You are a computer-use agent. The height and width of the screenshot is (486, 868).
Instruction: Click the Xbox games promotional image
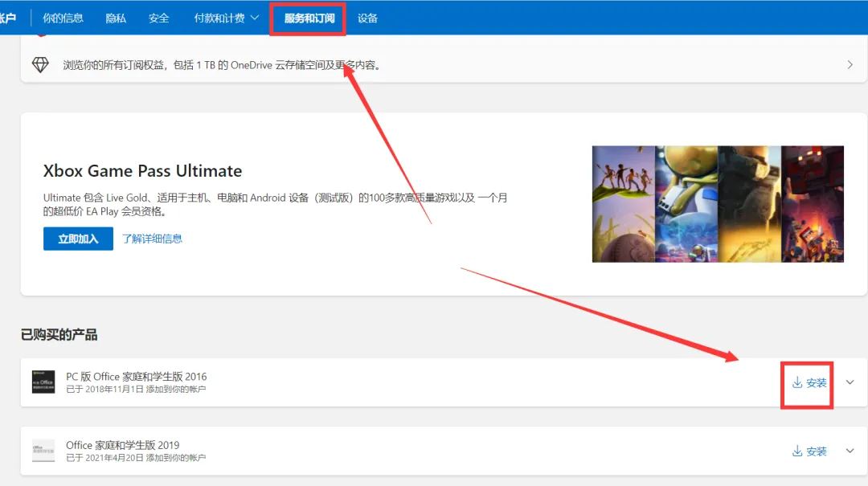pos(718,204)
